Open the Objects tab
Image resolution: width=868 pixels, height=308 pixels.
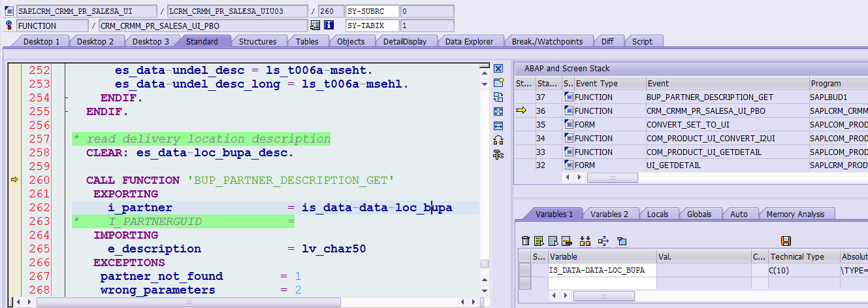pyautogui.click(x=351, y=41)
